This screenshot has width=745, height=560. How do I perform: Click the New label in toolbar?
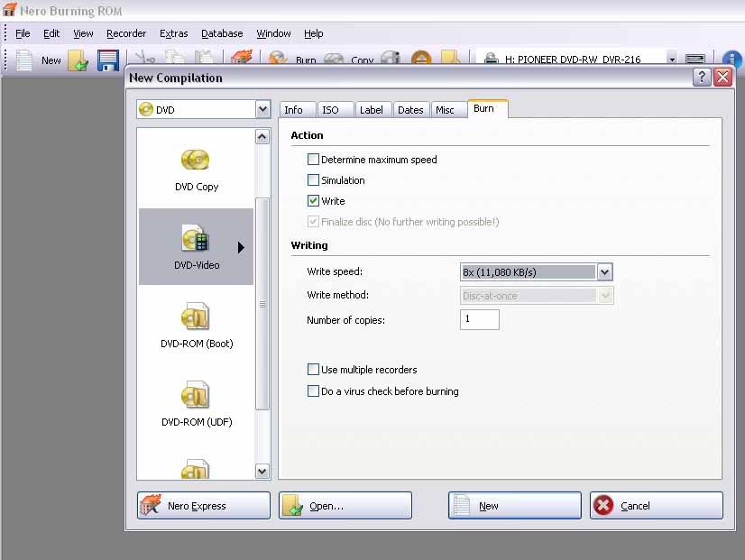[51, 60]
